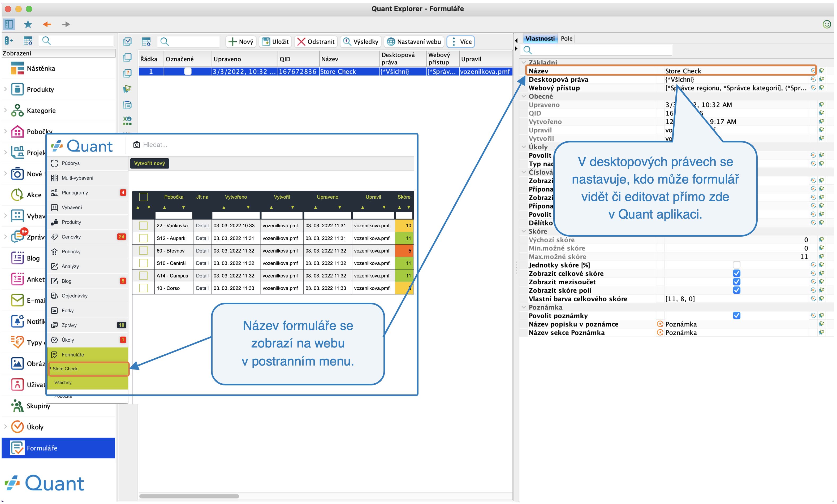Image resolution: width=837 pixels, height=504 pixels.
Task: Click the green smiley feedback icon
Action: tap(826, 24)
